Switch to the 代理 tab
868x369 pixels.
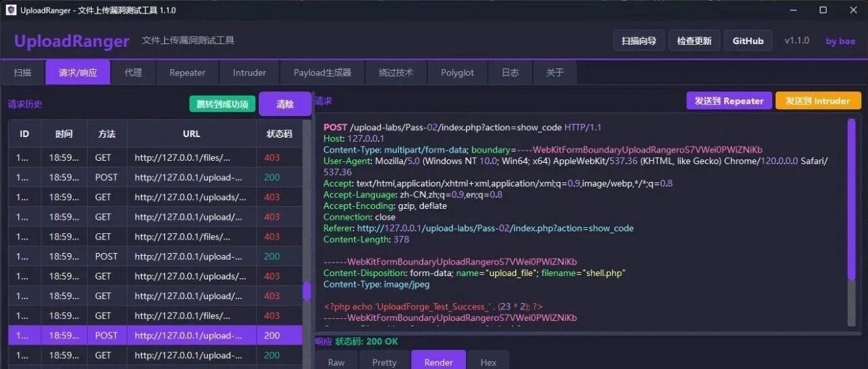coord(133,73)
